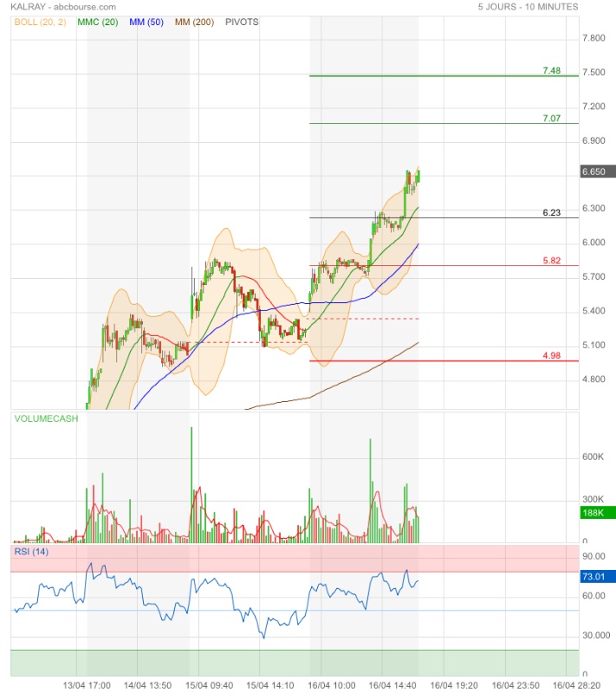Click the VOLUMECASH panel label
Image resolution: width=616 pixels, height=693 pixels.
[46, 418]
